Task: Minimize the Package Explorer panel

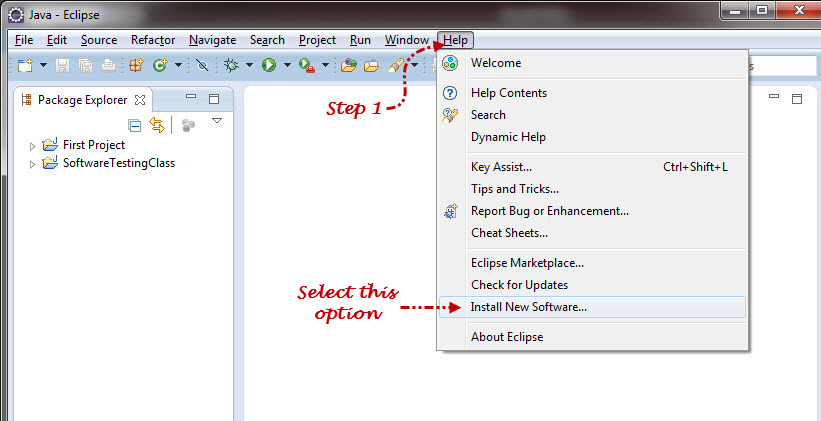Action: (191, 96)
